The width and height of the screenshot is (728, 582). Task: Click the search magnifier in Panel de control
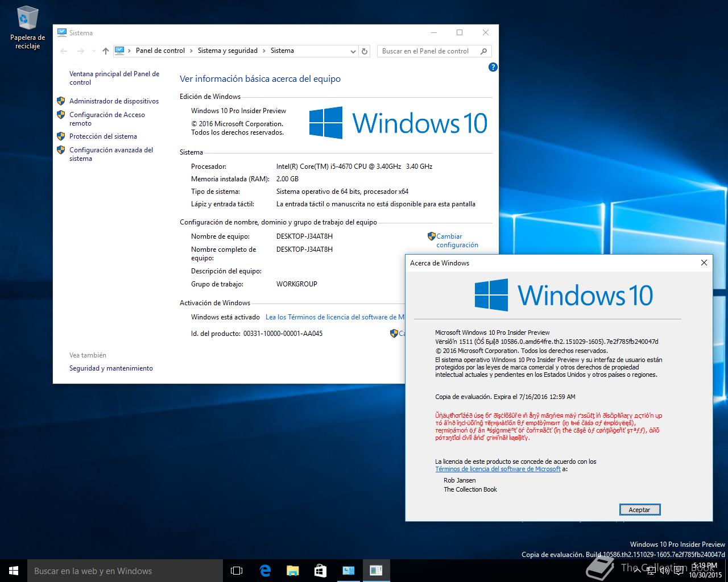click(484, 51)
